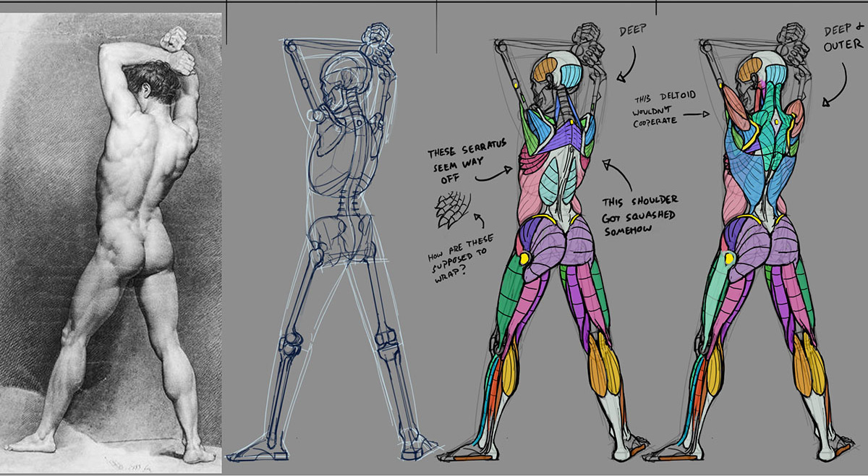Click the yellow gluteal highlight swatch
This screenshot has width=868, height=476.
(x=523, y=258)
